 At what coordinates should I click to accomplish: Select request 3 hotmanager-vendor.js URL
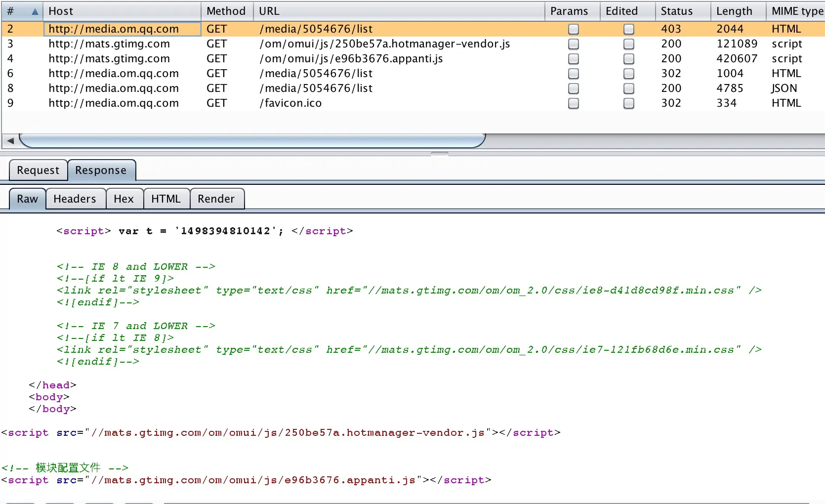(x=385, y=44)
